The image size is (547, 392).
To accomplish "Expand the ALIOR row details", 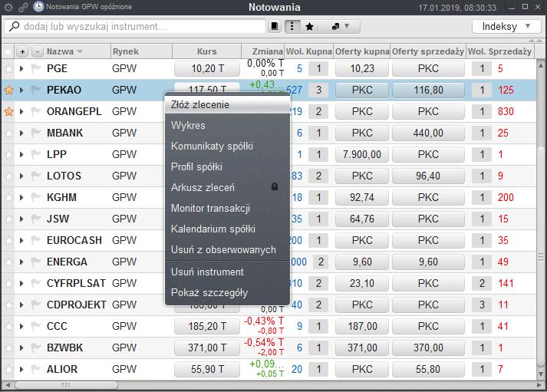I will click(x=21, y=369).
